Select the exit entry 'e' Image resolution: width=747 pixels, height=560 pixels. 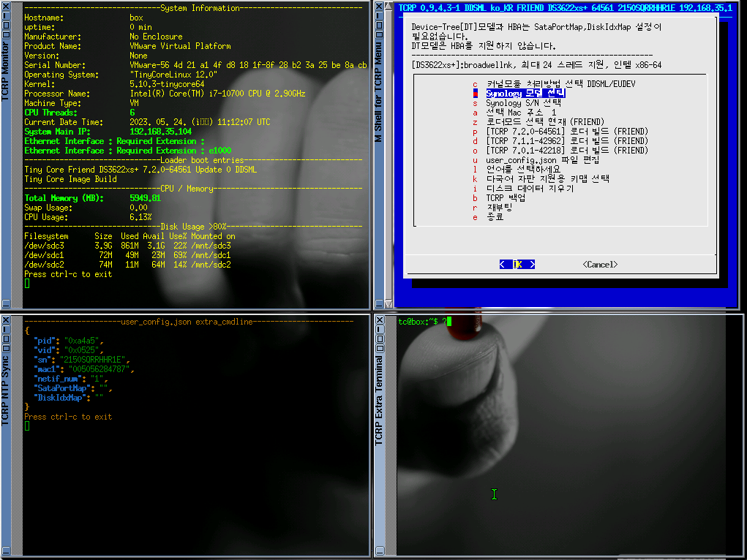point(488,217)
